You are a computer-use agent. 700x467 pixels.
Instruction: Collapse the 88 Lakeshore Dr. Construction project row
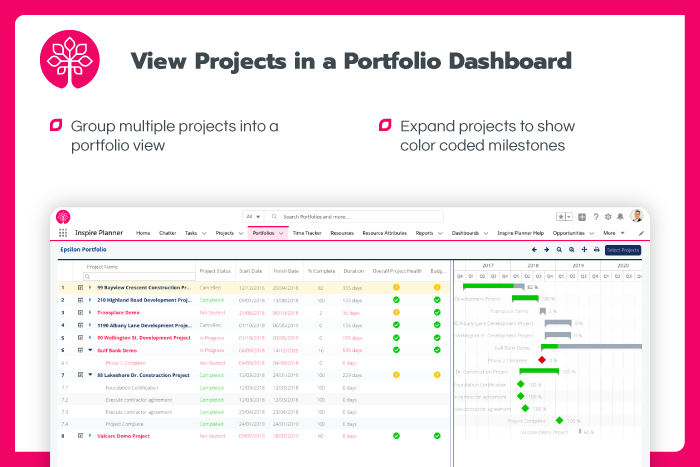pos(90,375)
